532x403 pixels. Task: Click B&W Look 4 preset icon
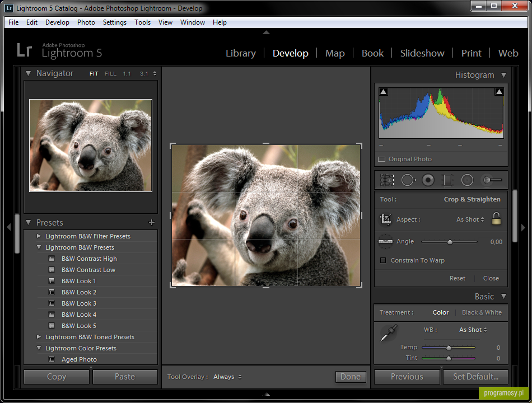[x=52, y=315]
